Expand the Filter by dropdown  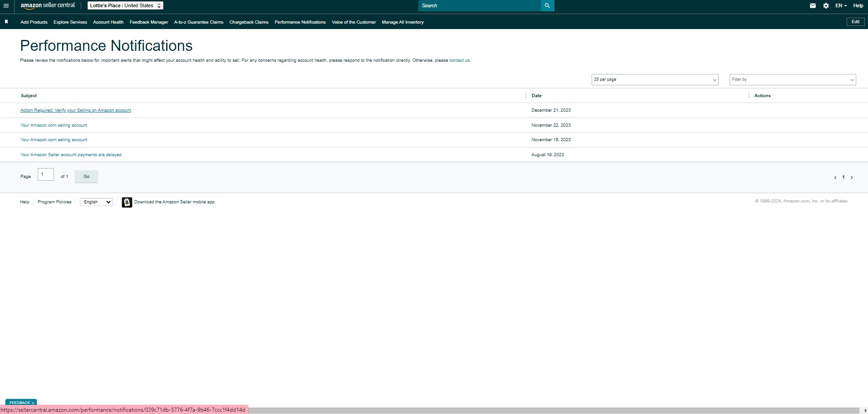pos(793,79)
